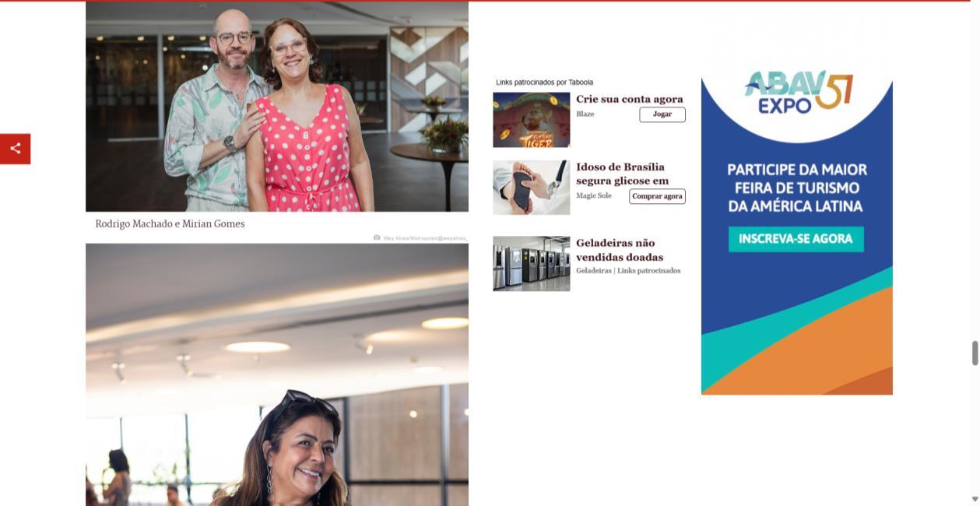Click 'Inscreva-se agora' on ABAV banner
This screenshot has height=506, width=980.
point(796,239)
